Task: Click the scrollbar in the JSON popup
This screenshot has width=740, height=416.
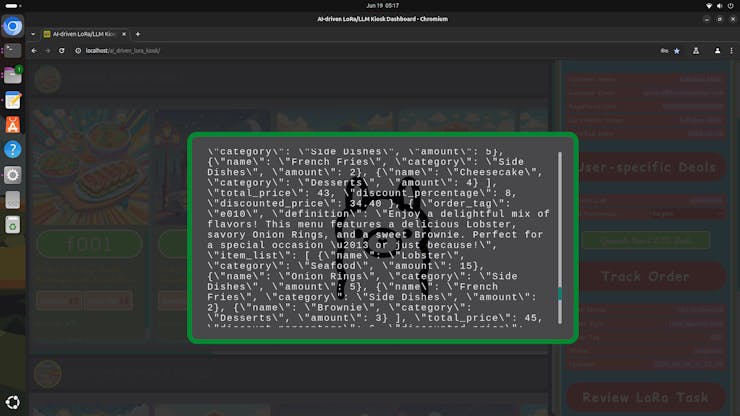Action: pyautogui.click(x=560, y=238)
